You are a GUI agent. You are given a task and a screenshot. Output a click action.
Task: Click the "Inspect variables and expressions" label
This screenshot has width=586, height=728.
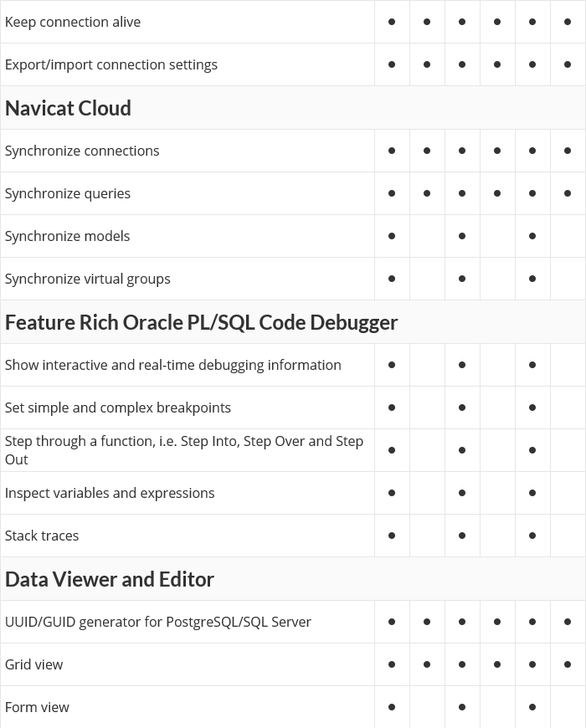(x=110, y=493)
